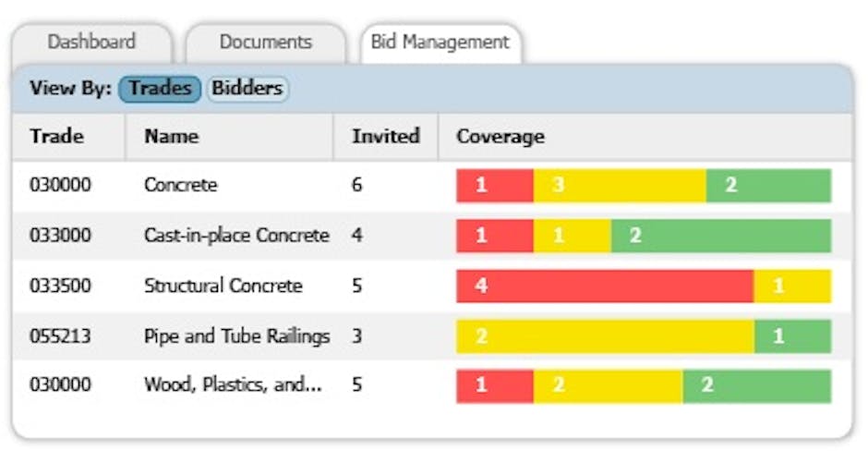Select trade code 030000 in Wood, Plastics row
The height and width of the screenshot is (463, 868).
pyautogui.click(x=60, y=384)
